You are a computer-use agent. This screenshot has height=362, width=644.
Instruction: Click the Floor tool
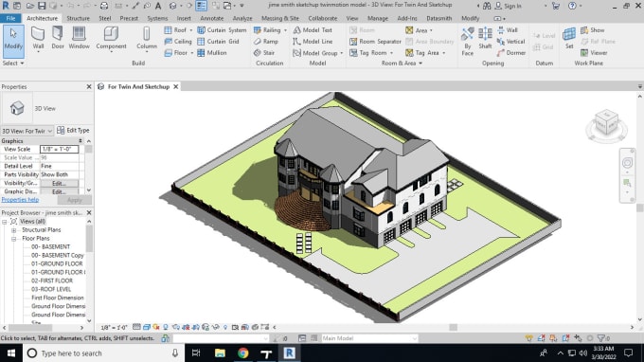click(x=176, y=53)
